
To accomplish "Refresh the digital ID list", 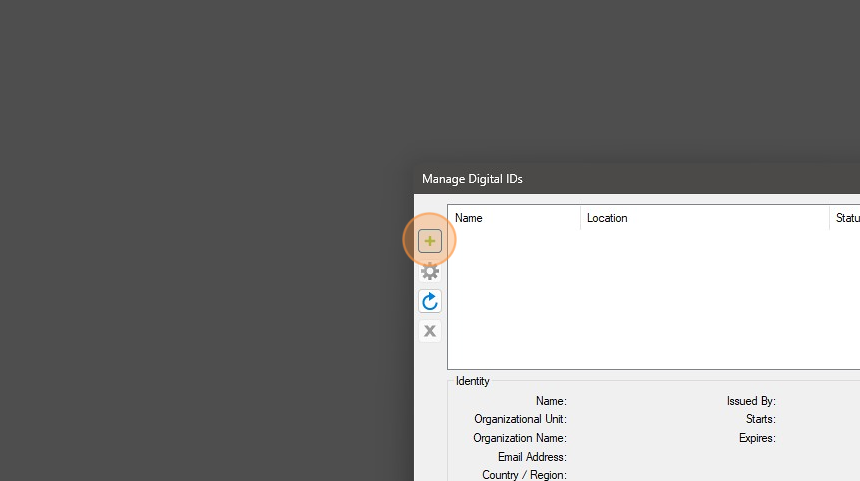I will coord(430,301).
